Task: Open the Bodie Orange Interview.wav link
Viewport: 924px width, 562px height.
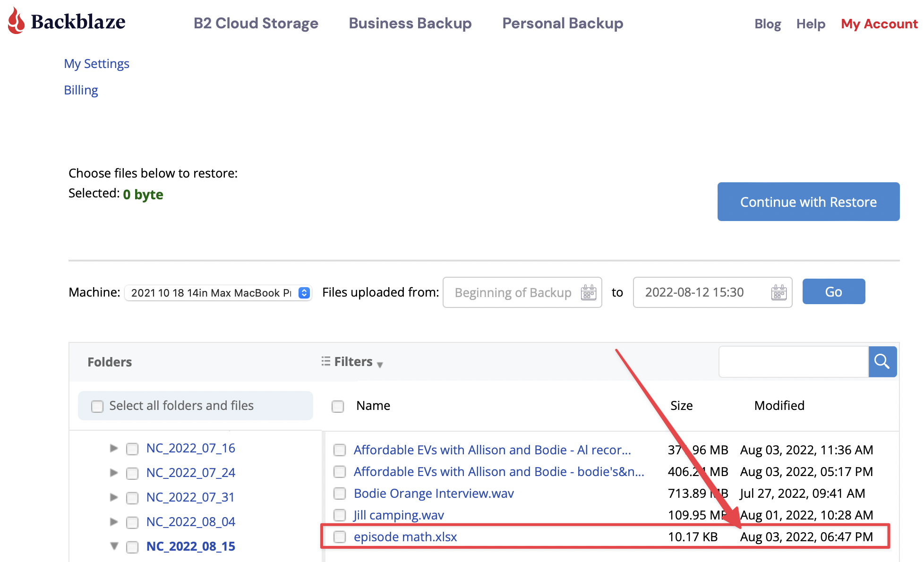Action: tap(434, 494)
